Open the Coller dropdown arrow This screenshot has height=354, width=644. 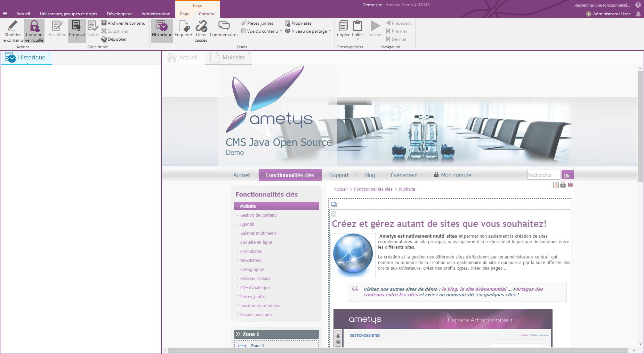tap(357, 39)
